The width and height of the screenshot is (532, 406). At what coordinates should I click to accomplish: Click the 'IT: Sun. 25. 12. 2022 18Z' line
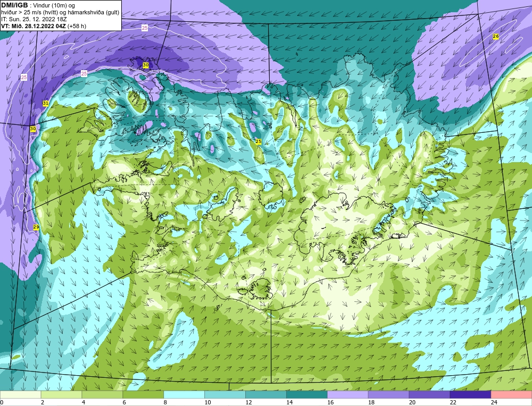pos(35,19)
